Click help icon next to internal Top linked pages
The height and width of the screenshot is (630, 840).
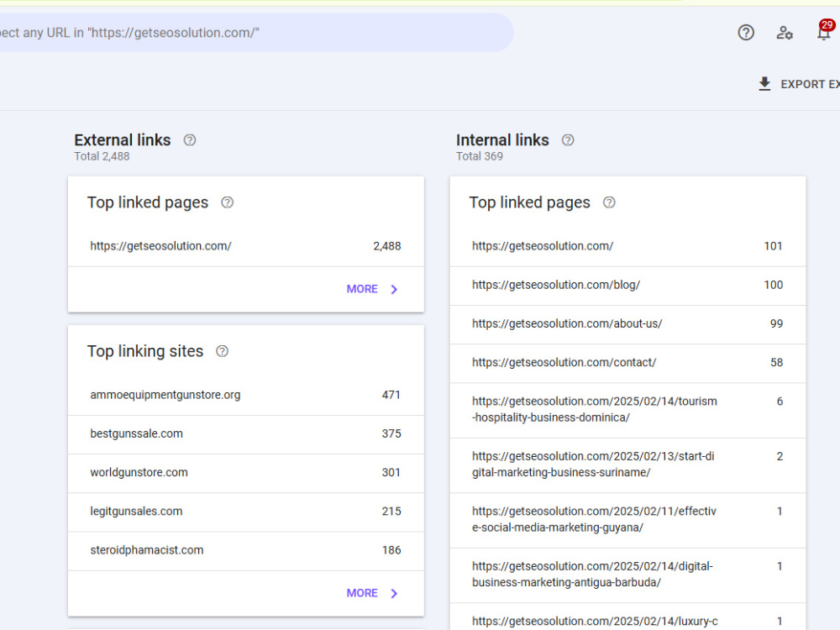(x=609, y=202)
